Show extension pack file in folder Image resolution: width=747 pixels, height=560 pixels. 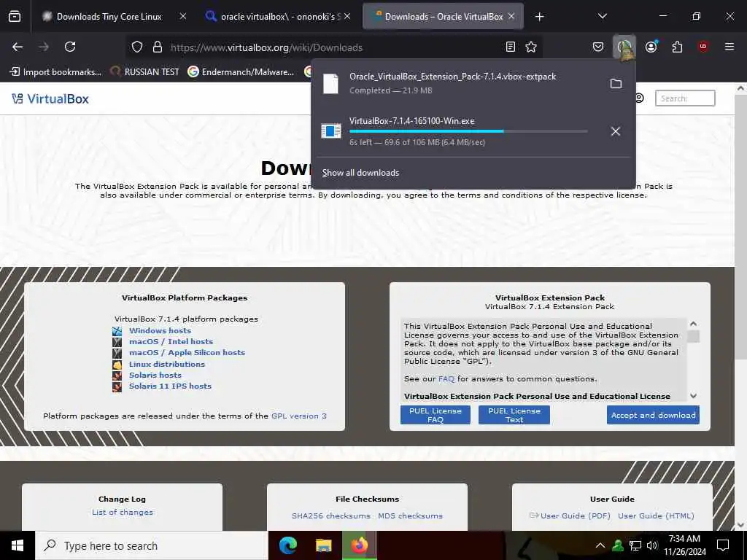616,83
